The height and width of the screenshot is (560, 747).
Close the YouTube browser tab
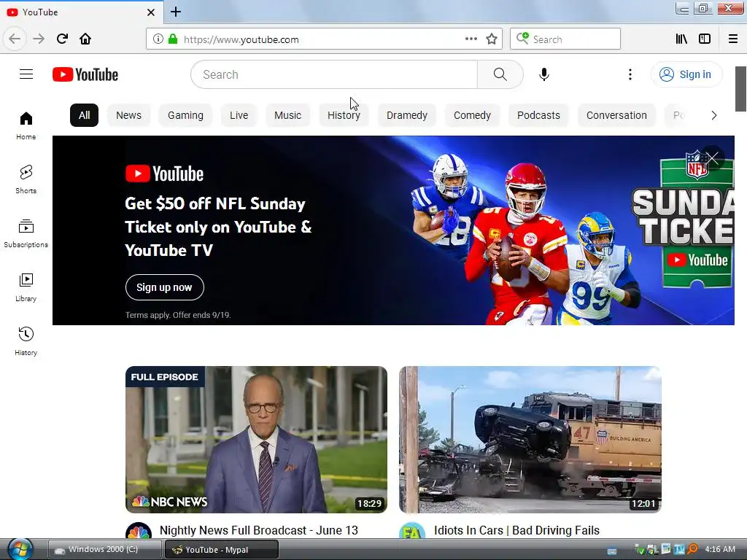tap(150, 12)
